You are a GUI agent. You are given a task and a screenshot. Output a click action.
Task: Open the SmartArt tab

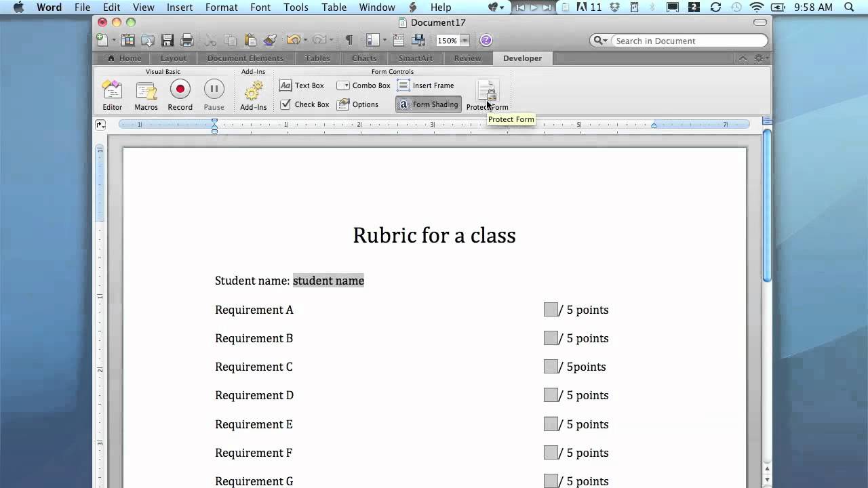pos(416,58)
